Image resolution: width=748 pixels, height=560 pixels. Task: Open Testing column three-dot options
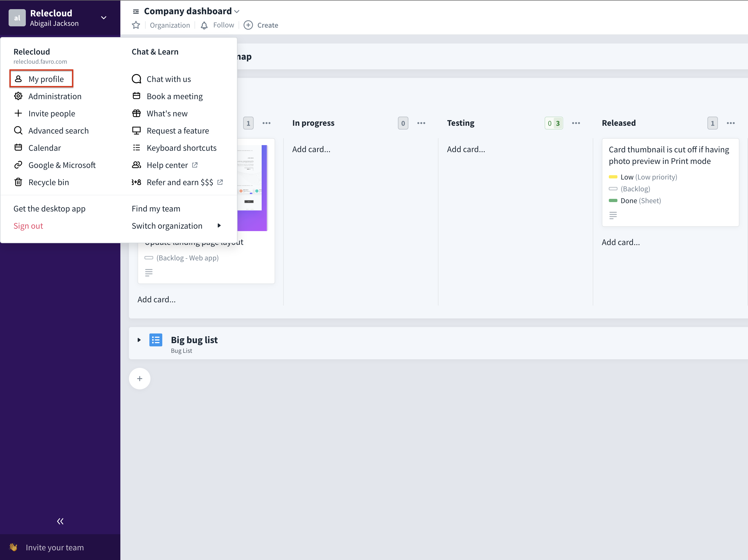point(576,123)
